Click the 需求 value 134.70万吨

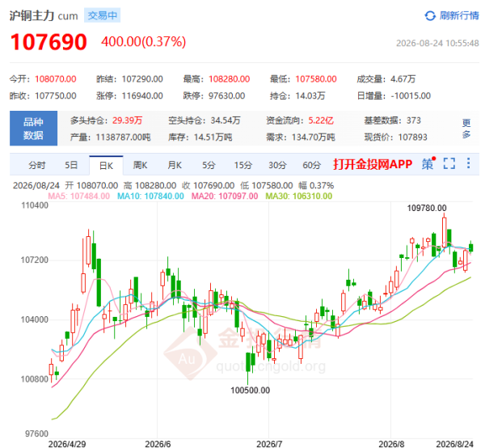point(314,137)
